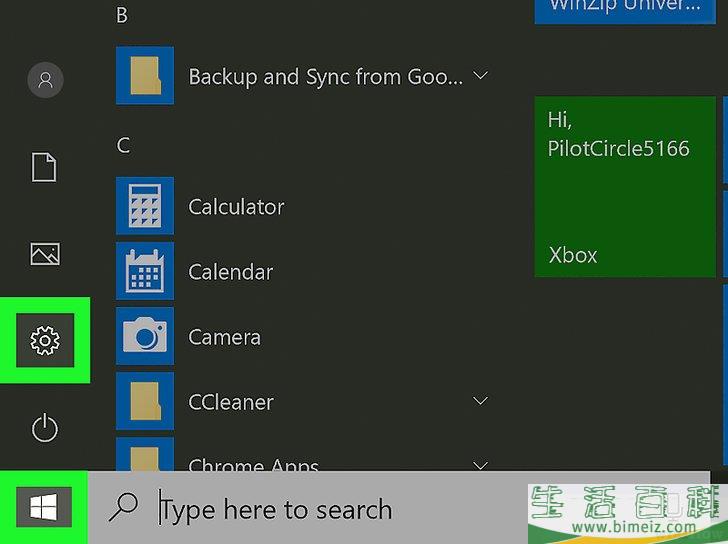This screenshot has height=544, width=728.
Task: Open the Xbox live tile
Action: tap(625, 187)
